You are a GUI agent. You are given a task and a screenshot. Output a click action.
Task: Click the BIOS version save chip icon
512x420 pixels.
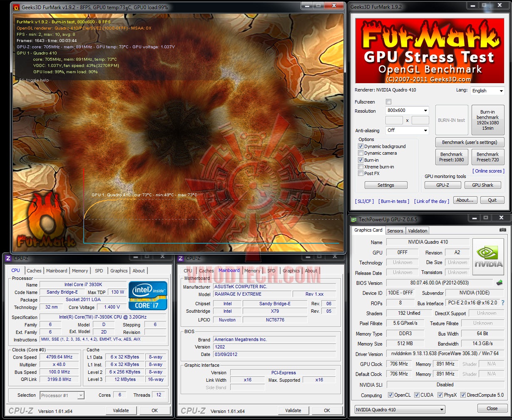tap(499, 283)
